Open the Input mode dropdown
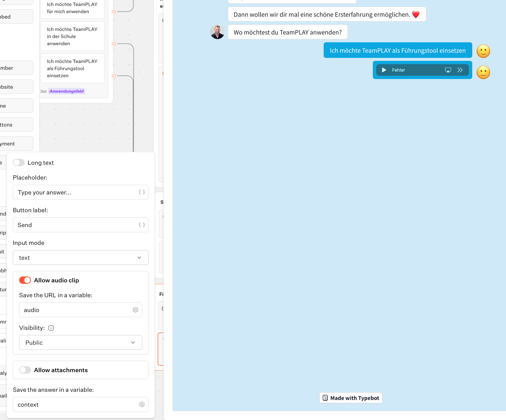506x420 pixels. (x=80, y=257)
